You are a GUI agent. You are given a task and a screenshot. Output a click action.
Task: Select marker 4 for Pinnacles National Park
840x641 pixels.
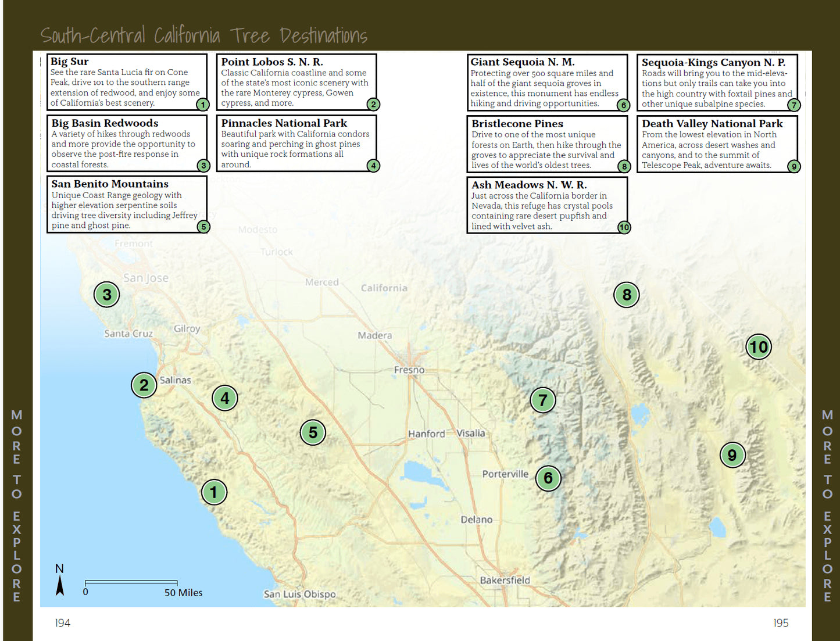point(225,398)
